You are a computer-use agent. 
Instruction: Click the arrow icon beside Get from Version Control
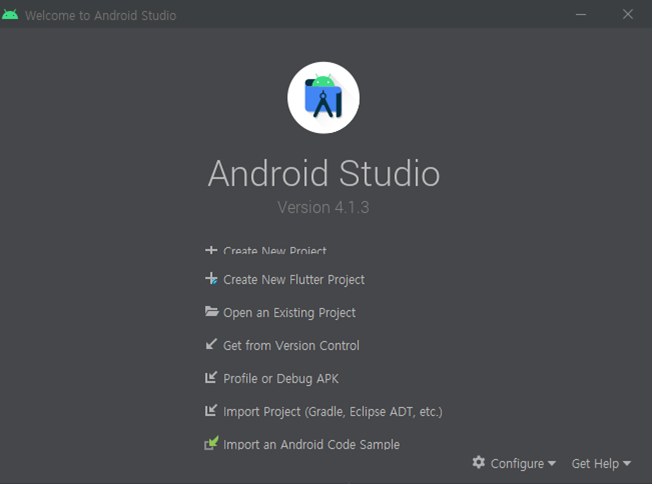pyautogui.click(x=211, y=344)
